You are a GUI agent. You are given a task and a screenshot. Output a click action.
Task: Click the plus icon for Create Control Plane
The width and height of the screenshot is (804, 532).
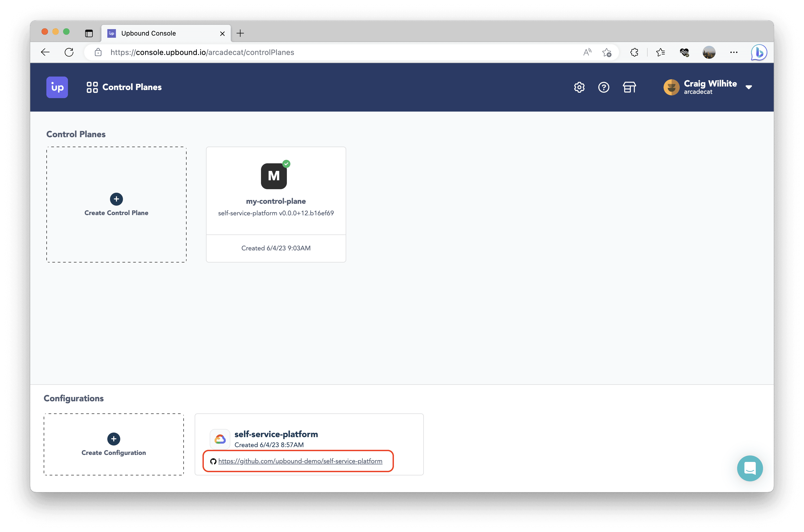pos(116,199)
